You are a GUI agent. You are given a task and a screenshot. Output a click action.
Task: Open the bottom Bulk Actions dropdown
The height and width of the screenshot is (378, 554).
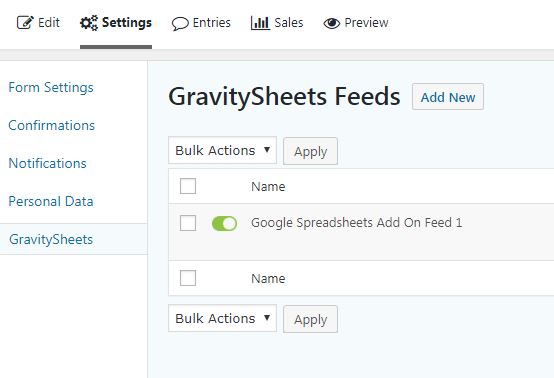click(x=223, y=318)
